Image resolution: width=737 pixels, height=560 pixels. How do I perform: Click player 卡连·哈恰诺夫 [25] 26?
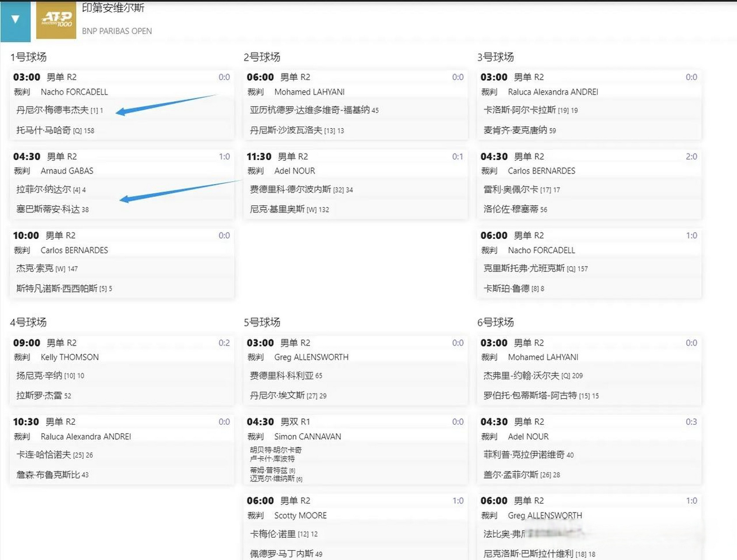coord(55,455)
